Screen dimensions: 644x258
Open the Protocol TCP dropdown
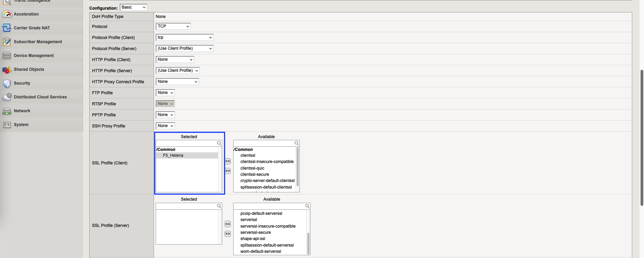173,26
